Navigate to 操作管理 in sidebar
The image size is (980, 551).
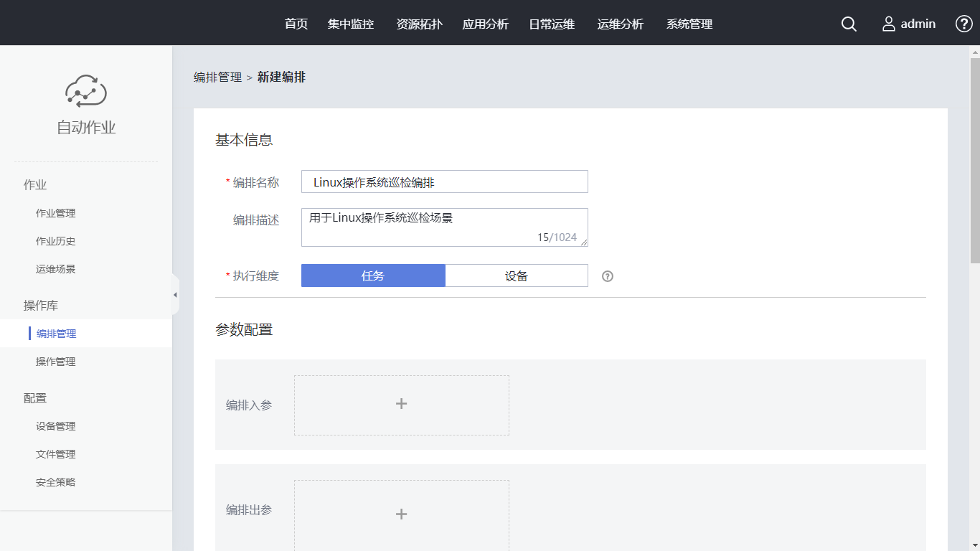tap(56, 362)
